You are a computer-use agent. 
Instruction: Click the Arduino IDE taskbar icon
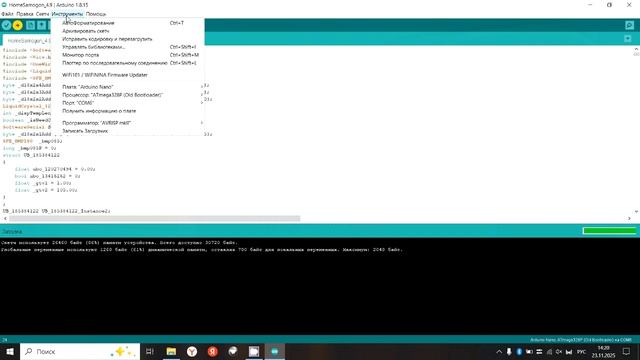coord(275,351)
